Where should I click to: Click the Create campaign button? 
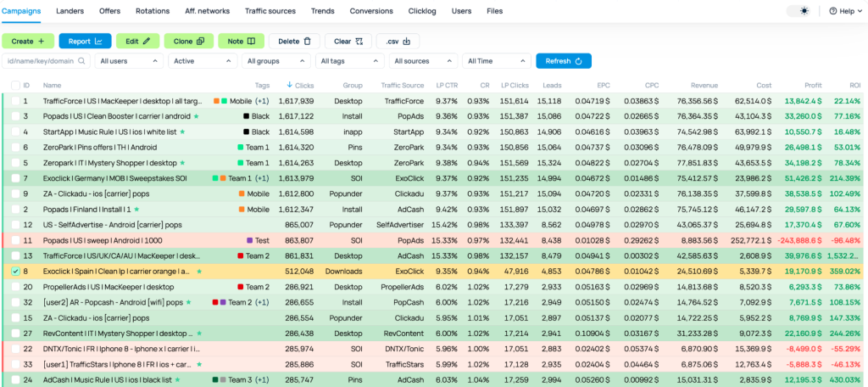pyautogui.click(x=28, y=41)
